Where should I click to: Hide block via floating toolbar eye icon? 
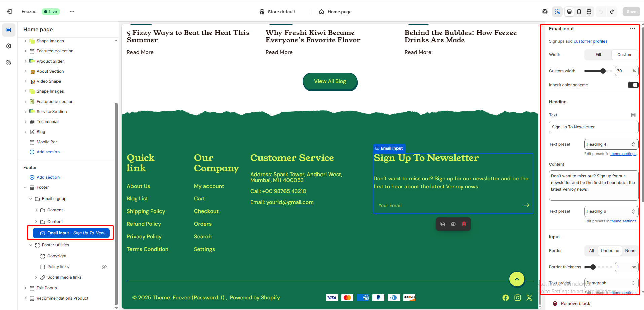click(453, 224)
